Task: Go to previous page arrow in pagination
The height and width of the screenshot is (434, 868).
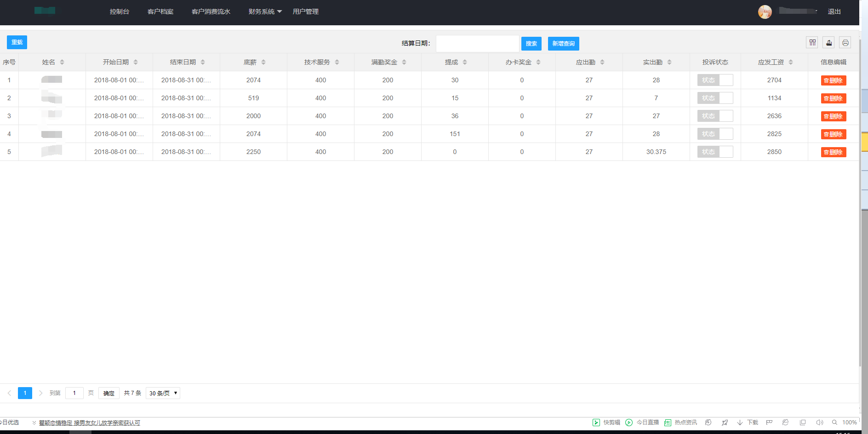Action: (9, 393)
